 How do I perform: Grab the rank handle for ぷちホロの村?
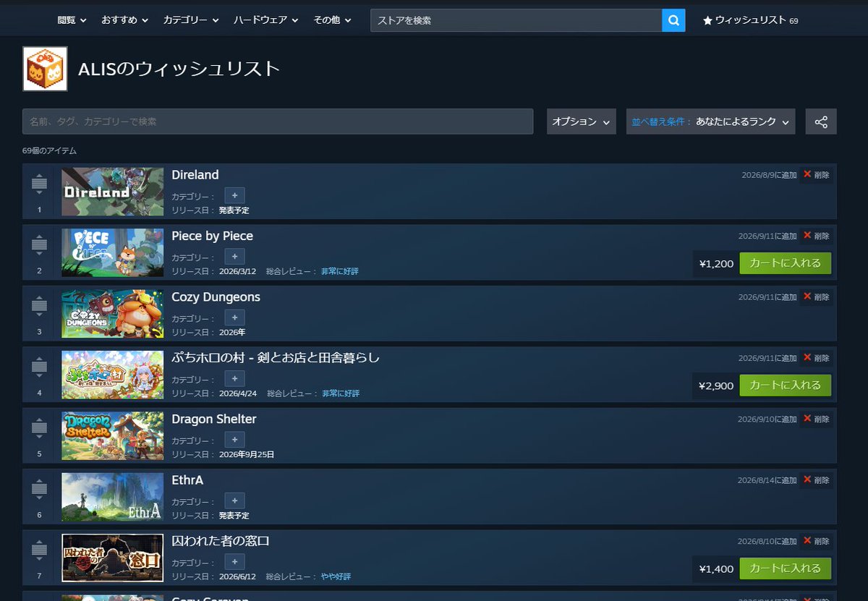39,368
